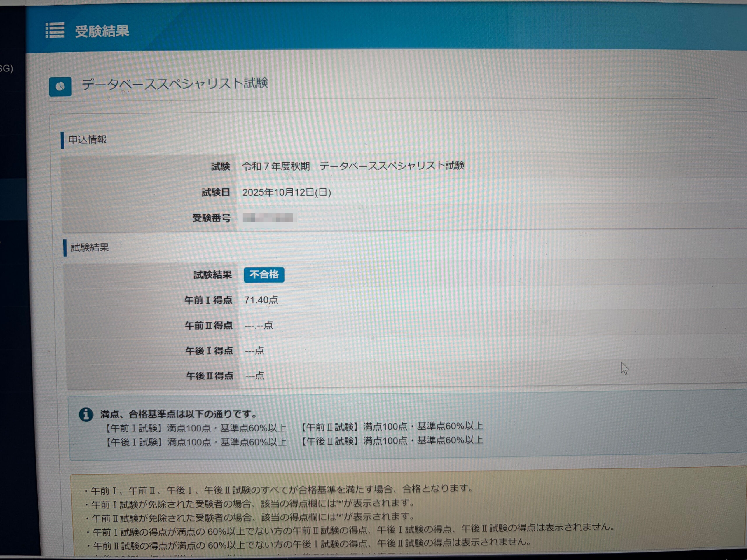This screenshot has width=747, height=560.
Task: Click the 午前Ⅱ得点 row score placeholder
Action: [258, 325]
